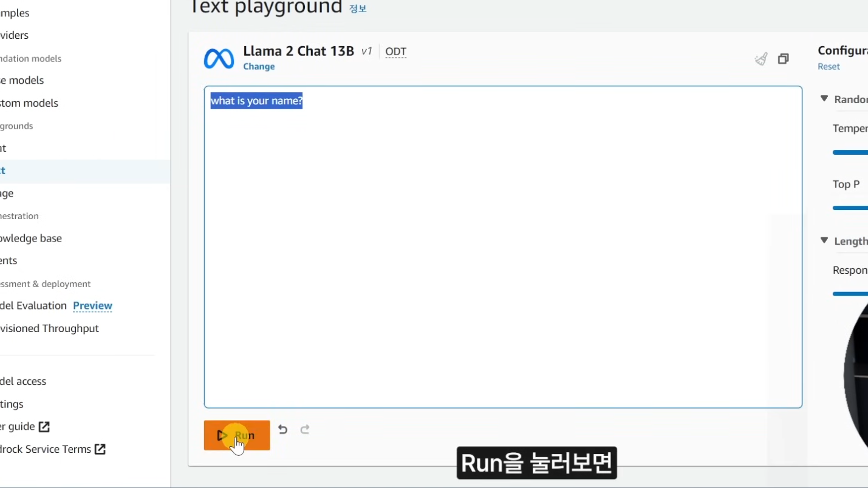
Task: Click the redo arrow beside Run
Action: click(x=305, y=430)
